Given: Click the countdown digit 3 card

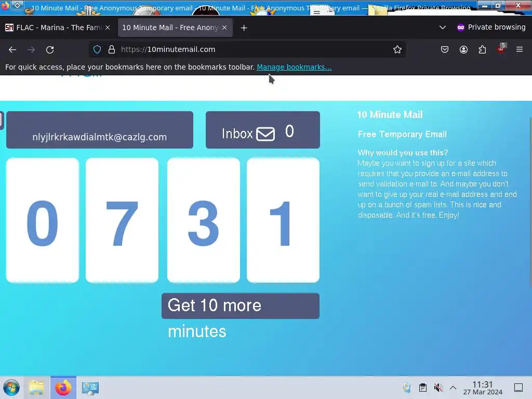Looking at the screenshot, I should coord(204,220).
